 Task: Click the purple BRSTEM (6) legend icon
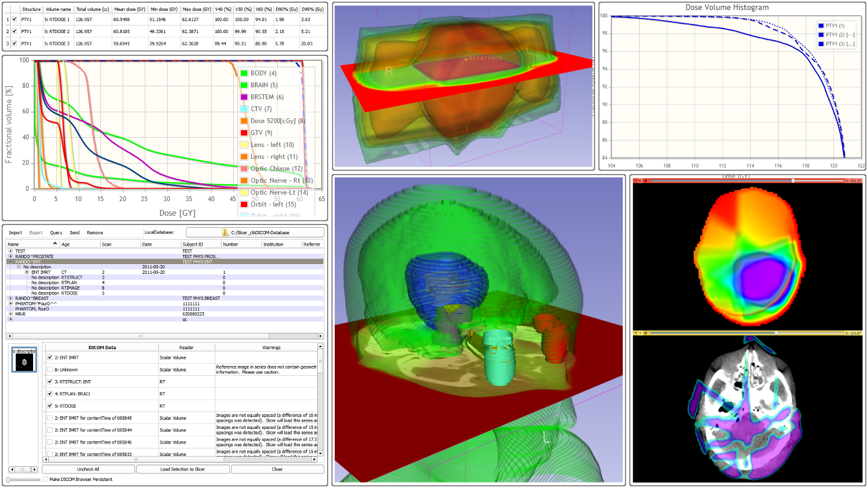244,97
